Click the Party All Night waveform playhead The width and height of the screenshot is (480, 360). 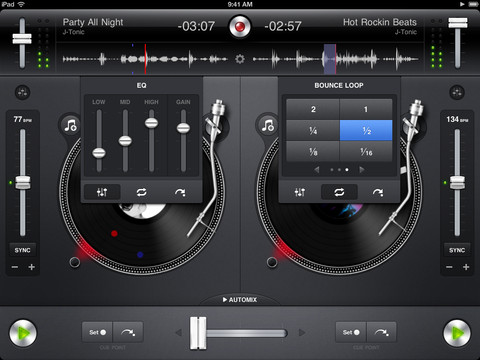(145, 59)
